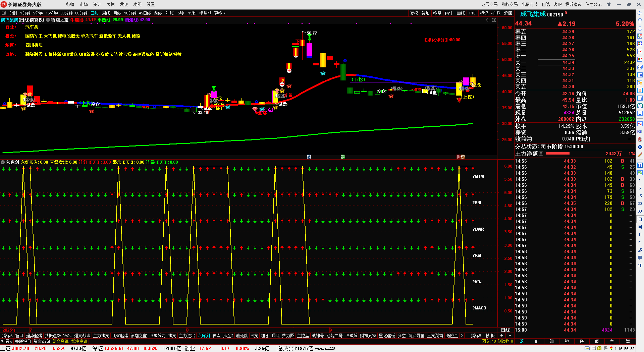Click the RSI indicator icon in right sidebar
644x352 pixels.
pos(640,131)
